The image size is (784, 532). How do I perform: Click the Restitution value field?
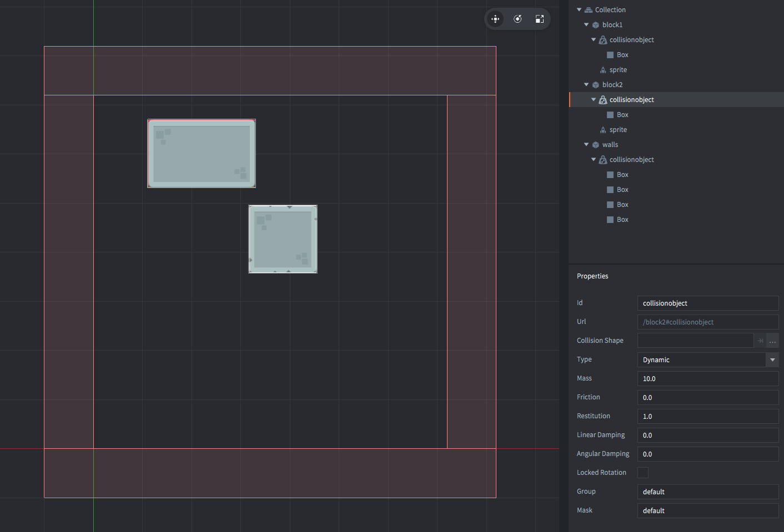click(x=707, y=417)
